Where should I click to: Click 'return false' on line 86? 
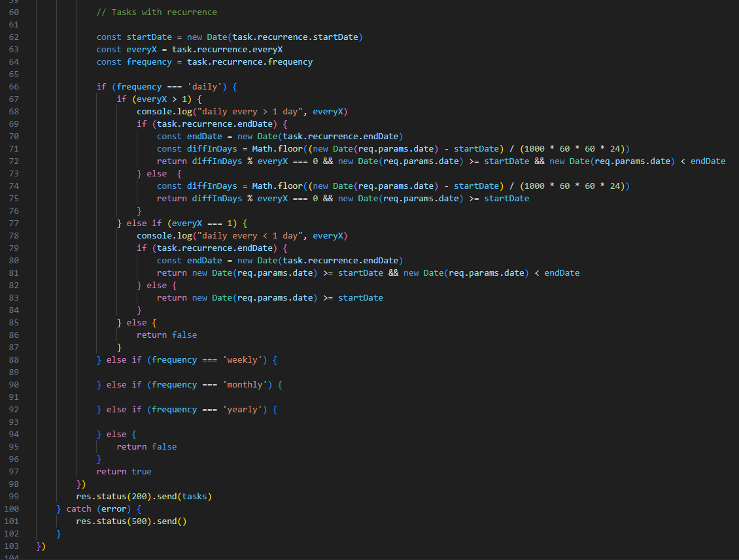167,335
